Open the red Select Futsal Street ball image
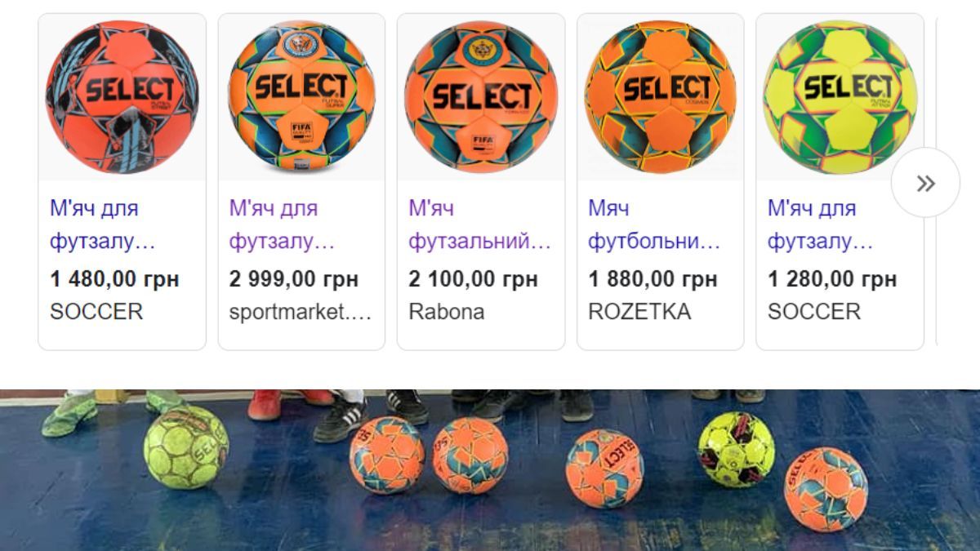Image resolution: width=980 pixels, height=551 pixels. click(x=122, y=96)
